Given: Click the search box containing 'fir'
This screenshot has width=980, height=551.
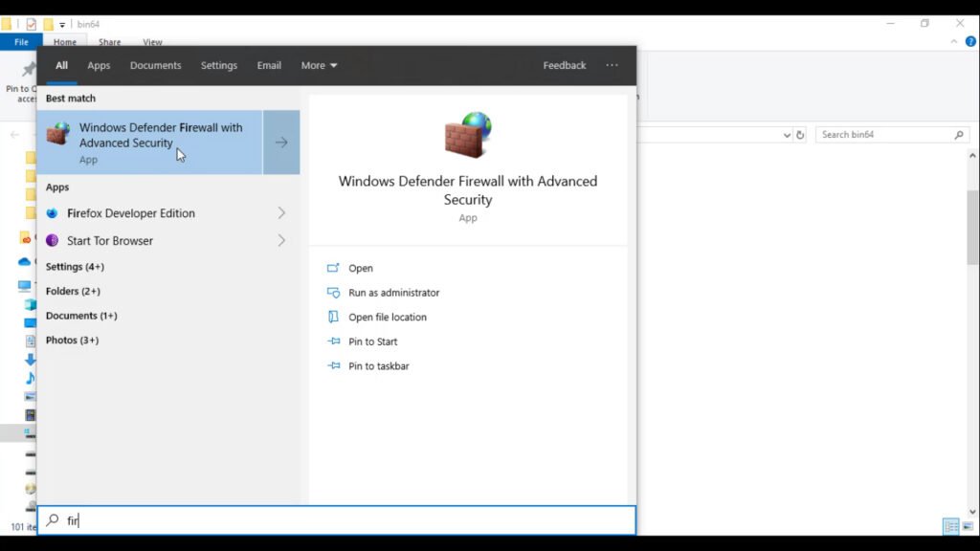Looking at the screenshot, I should [337, 520].
